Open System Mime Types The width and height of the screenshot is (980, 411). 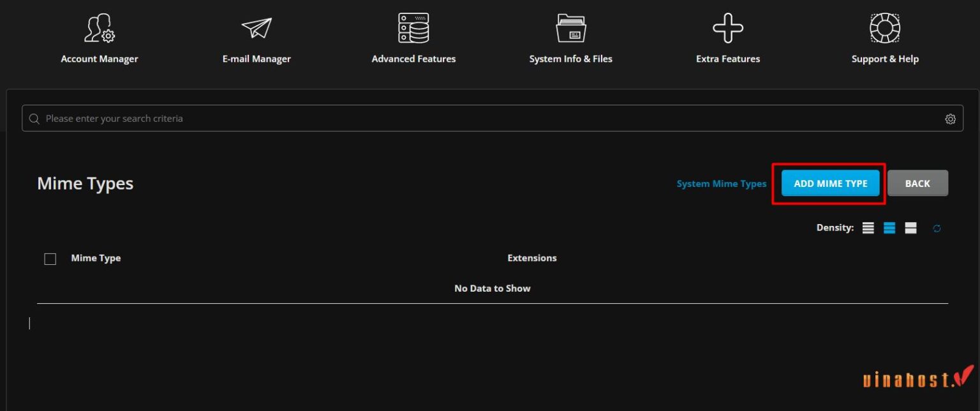click(x=722, y=183)
